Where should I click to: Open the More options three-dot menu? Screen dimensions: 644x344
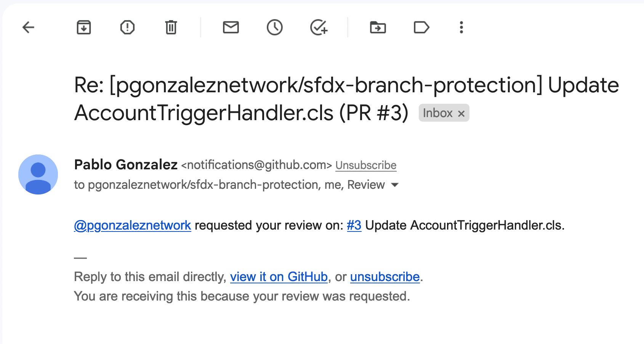click(x=461, y=27)
